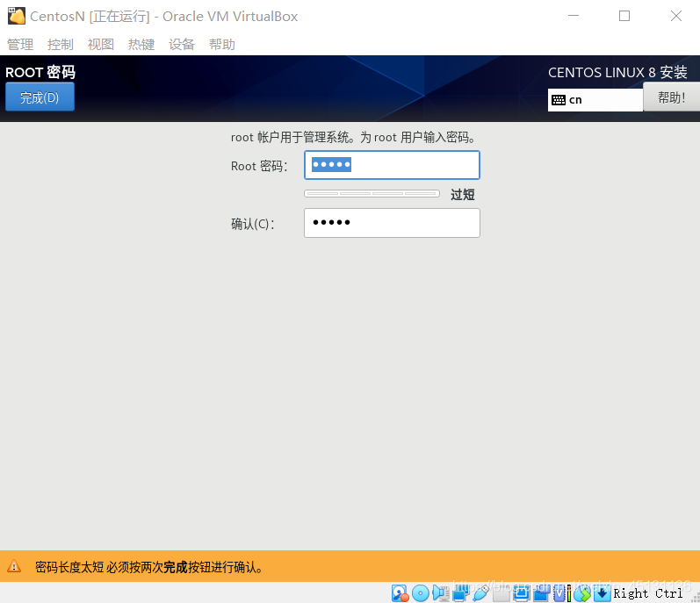The height and width of the screenshot is (603, 700).
Task: Click the cn keyboard layout indicator
Action: [595, 100]
